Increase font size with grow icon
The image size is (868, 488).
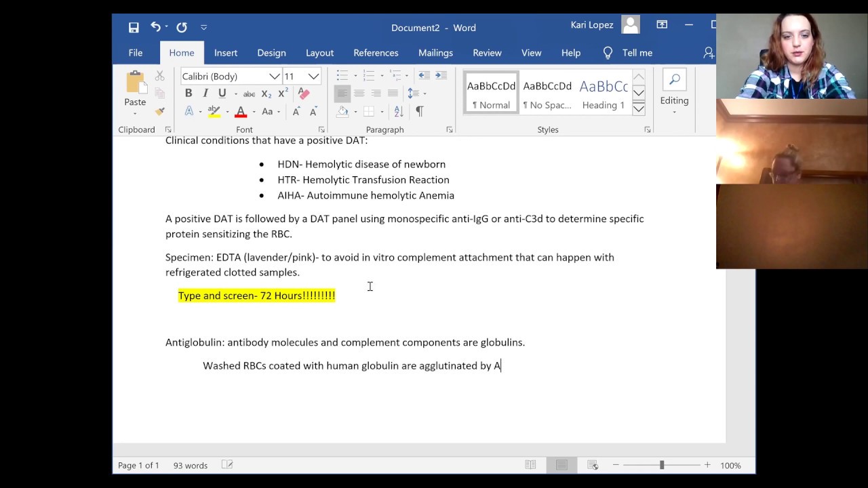pos(296,111)
